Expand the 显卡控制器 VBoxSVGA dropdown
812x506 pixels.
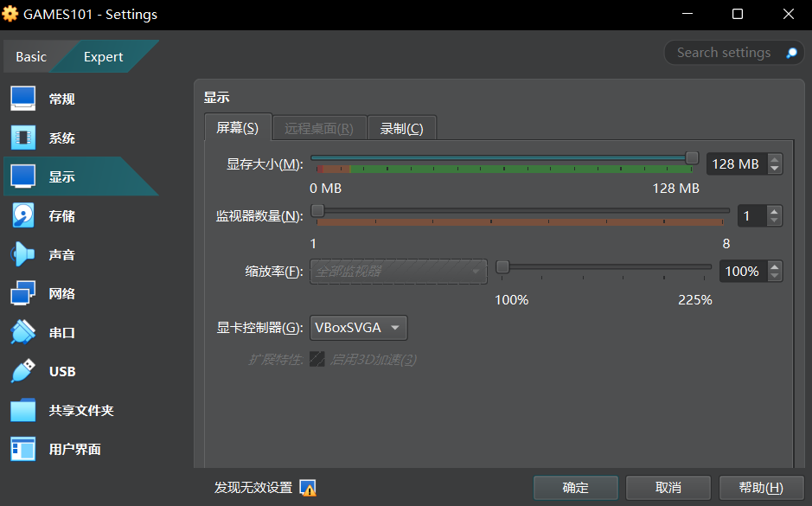pos(358,328)
